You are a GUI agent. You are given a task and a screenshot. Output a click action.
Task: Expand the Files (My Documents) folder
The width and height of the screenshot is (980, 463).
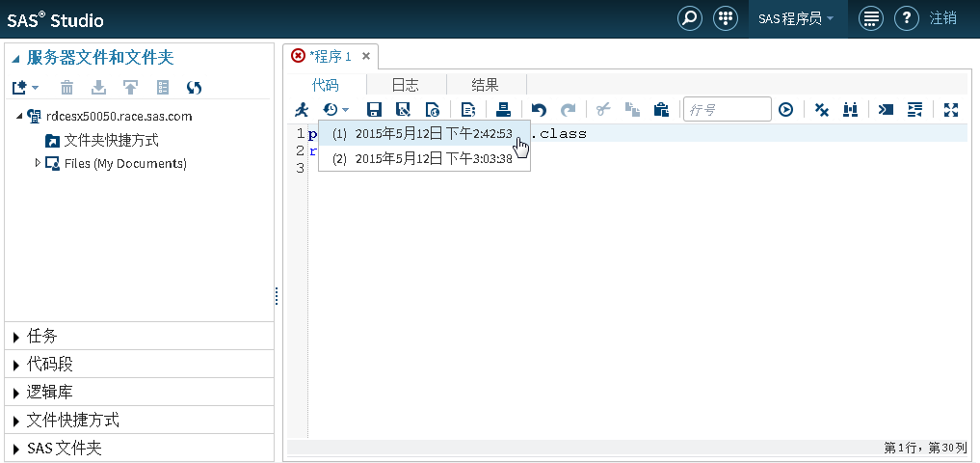(x=39, y=163)
